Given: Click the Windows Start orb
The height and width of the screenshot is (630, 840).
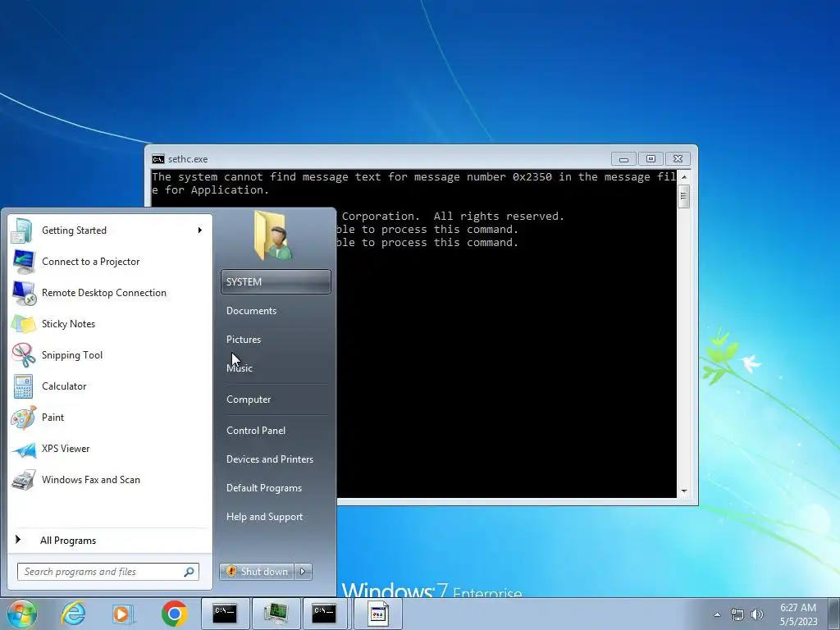Looking at the screenshot, I should point(22,614).
